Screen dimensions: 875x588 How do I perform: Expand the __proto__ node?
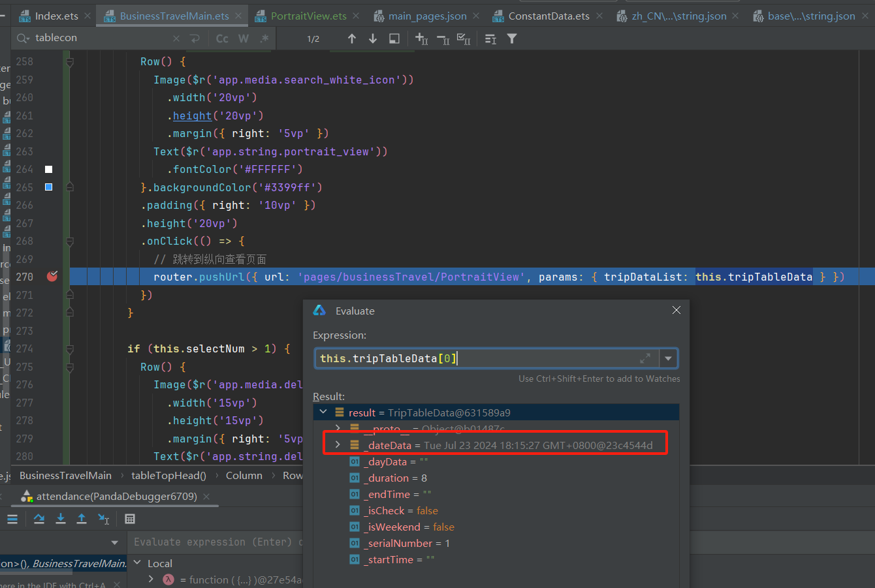338,429
